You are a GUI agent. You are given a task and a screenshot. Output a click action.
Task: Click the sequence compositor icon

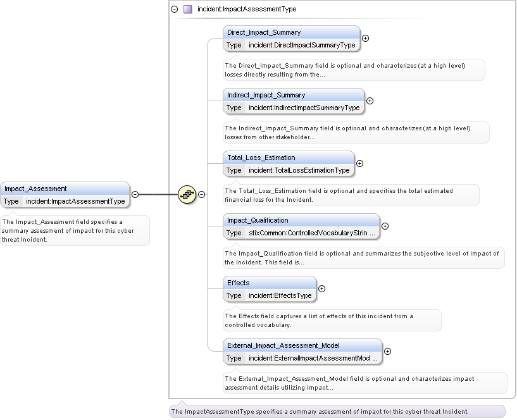pyautogui.click(x=187, y=195)
